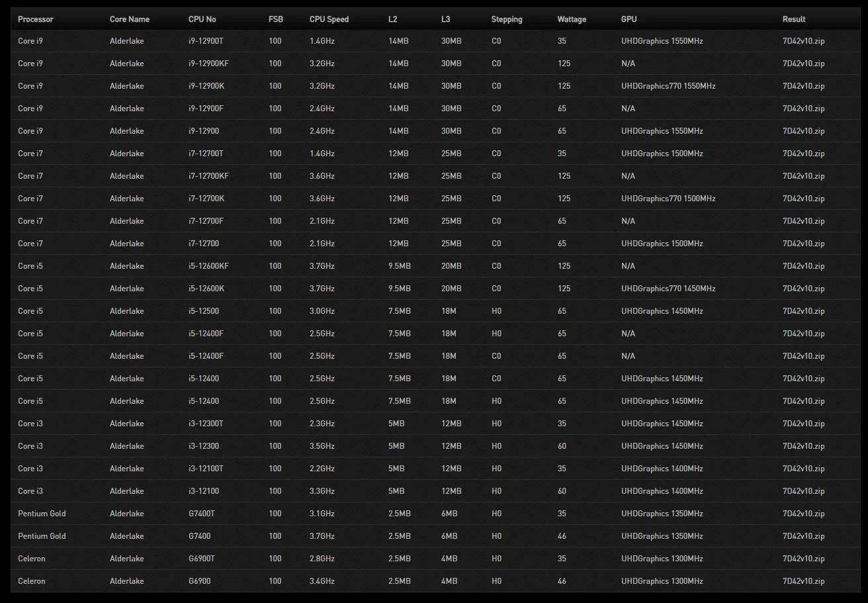Click the 1.4GHz speed for i9-12900T
868x603 pixels.
pos(322,41)
